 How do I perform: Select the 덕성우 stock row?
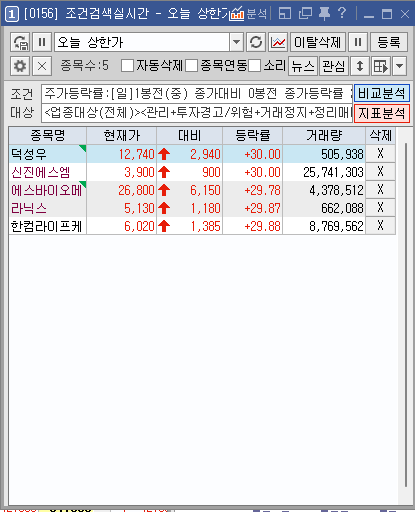point(202,154)
